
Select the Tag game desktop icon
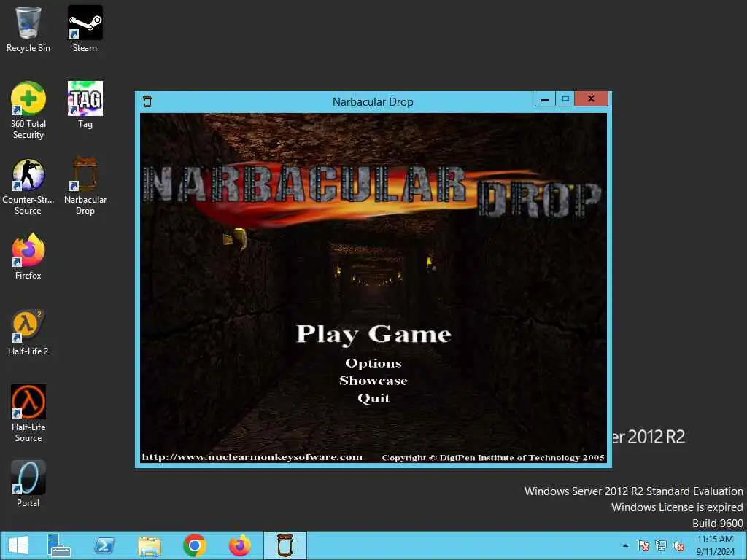[85, 104]
